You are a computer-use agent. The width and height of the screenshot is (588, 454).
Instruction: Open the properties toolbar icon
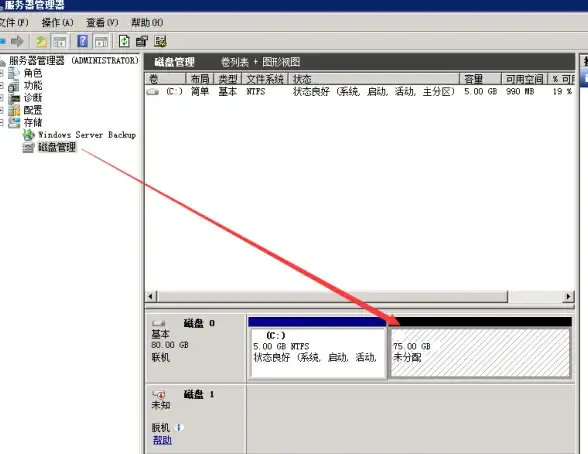(142, 41)
